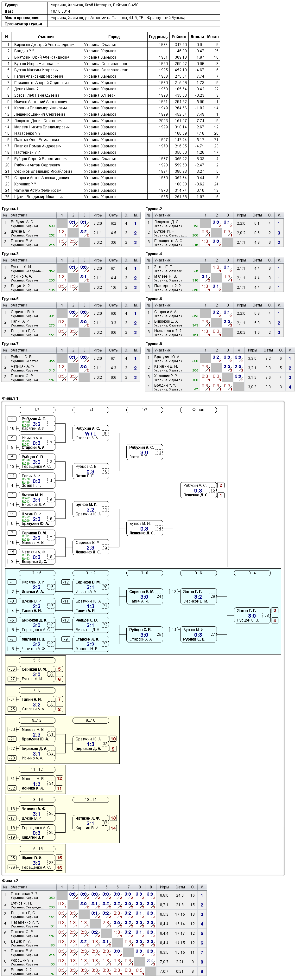Select the 3...16 consolation round label
Viewport: 298px width, 980px height.
coord(37,573)
